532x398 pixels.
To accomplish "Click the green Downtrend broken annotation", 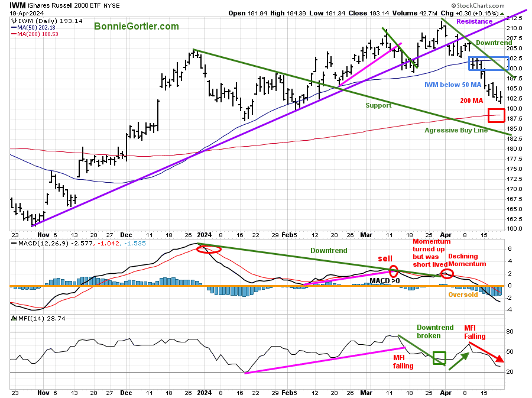I will (x=435, y=332).
